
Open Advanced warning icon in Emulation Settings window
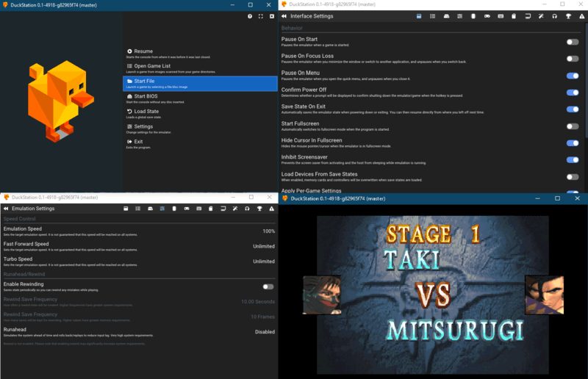click(x=271, y=209)
